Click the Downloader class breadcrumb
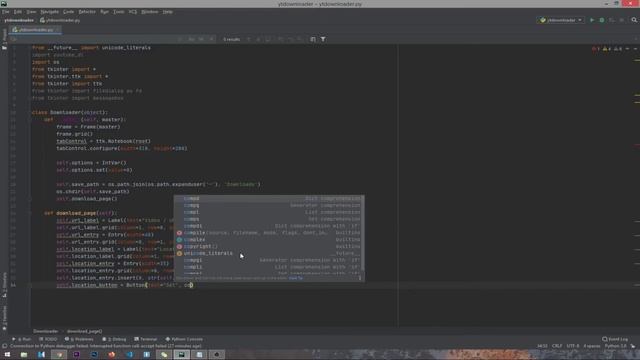Viewport: 640px width, 360px height. click(46, 331)
